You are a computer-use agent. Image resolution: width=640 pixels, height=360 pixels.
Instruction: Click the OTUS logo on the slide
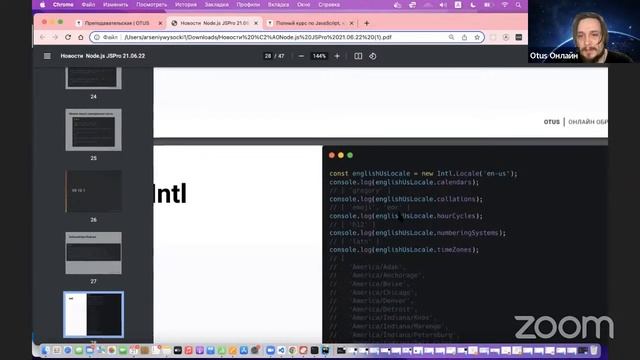[551, 122]
